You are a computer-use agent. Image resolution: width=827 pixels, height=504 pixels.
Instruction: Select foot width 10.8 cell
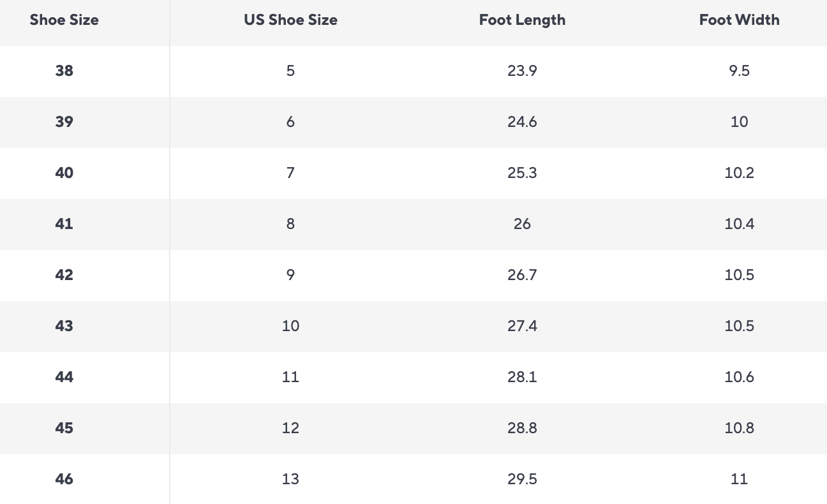[739, 428]
